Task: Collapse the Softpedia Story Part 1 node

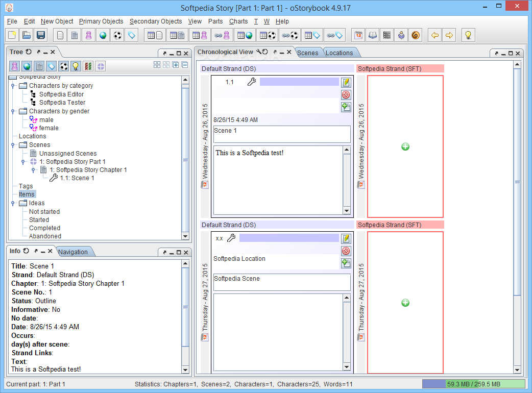Action: coord(23,162)
